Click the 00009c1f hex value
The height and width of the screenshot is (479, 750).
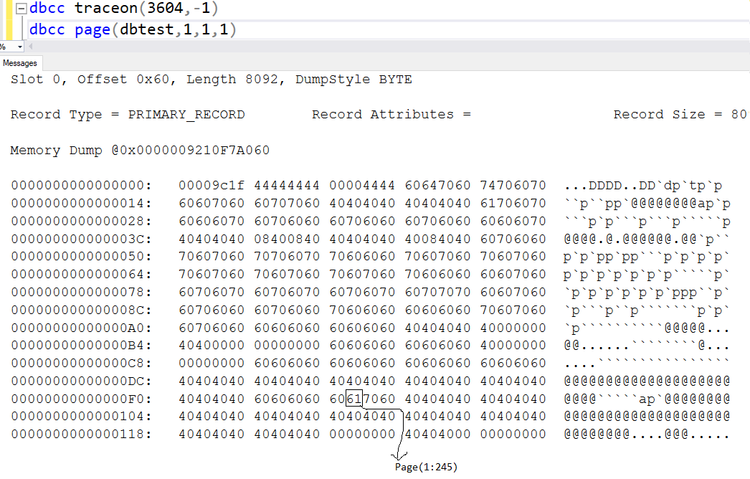[211, 185]
